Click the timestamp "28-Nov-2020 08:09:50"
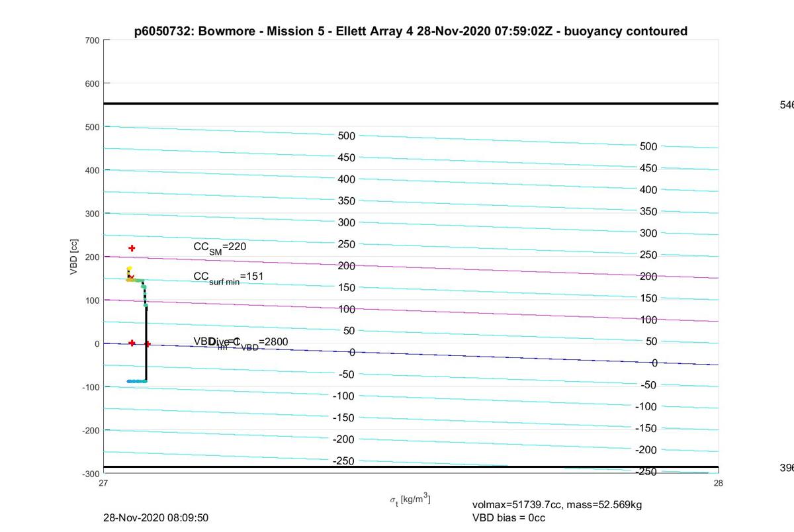 (x=156, y=517)
